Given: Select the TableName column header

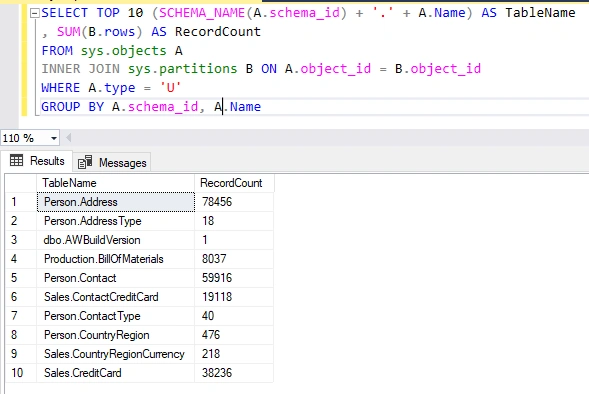Looking at the screenshot, I should 116,183.
